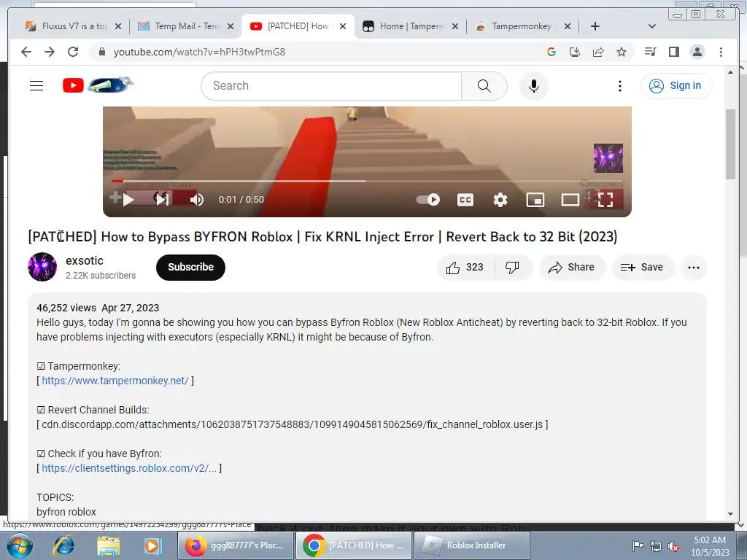Expand the tab search chevron
This screenshot has height=560, width=747.
pos(651,26)
